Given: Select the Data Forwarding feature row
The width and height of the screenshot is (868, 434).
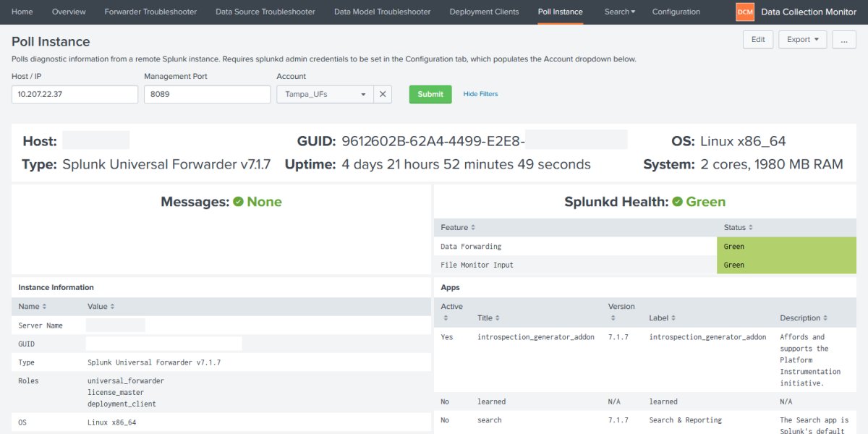Looking at the screenshot, I should [x=645, y=247].
